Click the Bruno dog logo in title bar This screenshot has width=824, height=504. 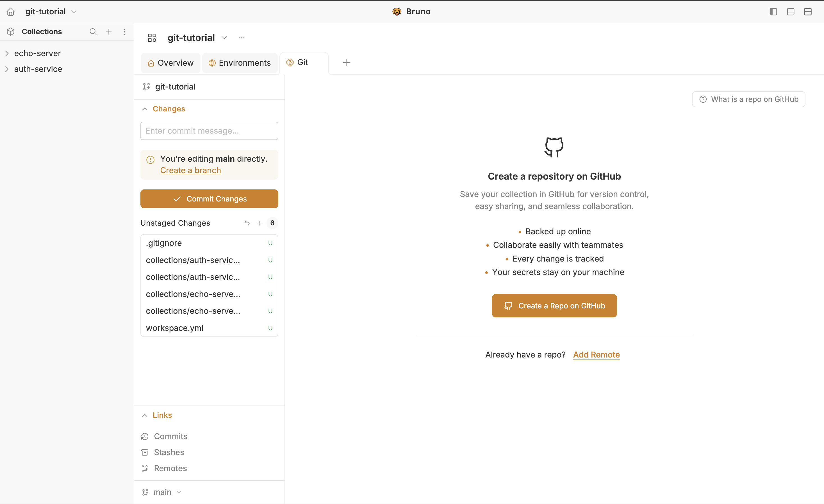coord(397,12)
